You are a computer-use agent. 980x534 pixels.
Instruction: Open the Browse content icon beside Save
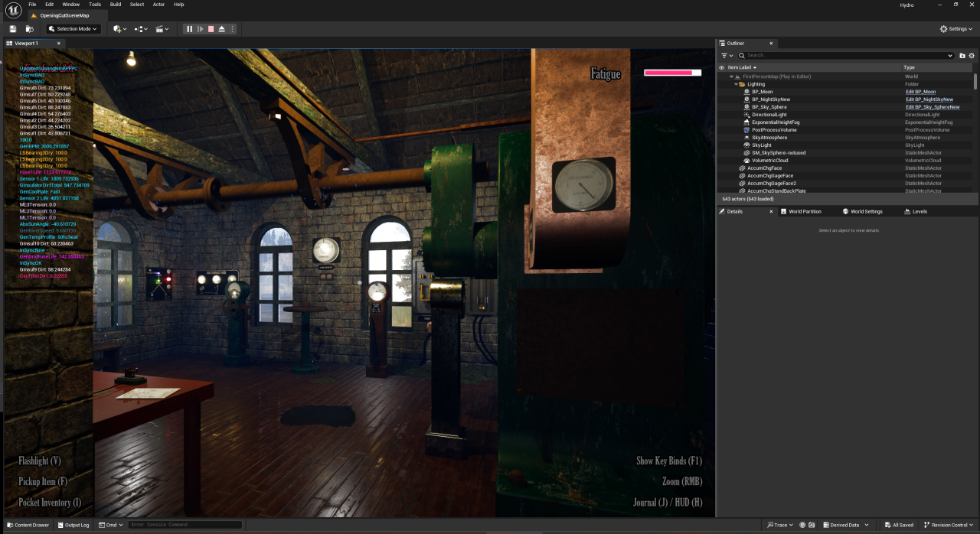click(29, 29)
